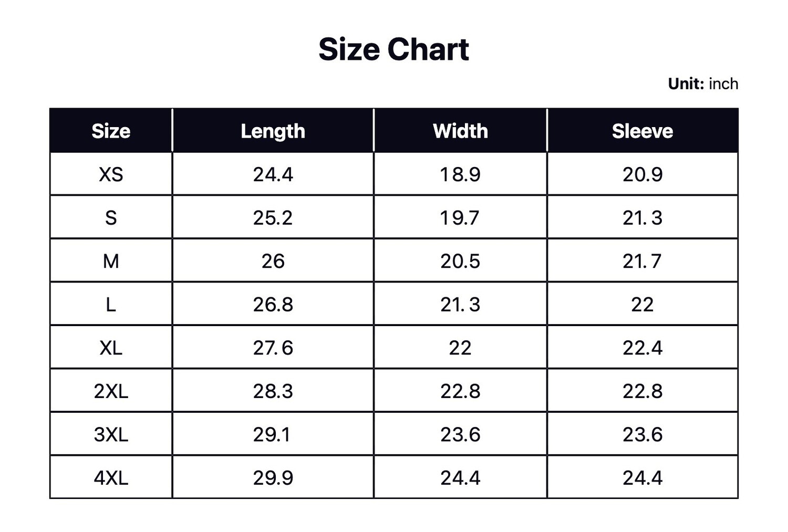Select the 4XL size row label

[111, 478]
